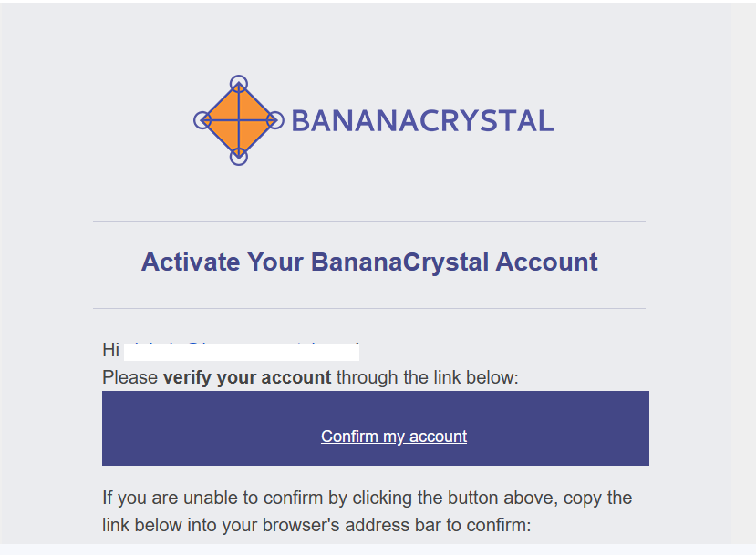Viewport: 756px width, 555px height.
Task: Click the right-side vertical scrollbar strip
Action: click(x=743, y=273)
